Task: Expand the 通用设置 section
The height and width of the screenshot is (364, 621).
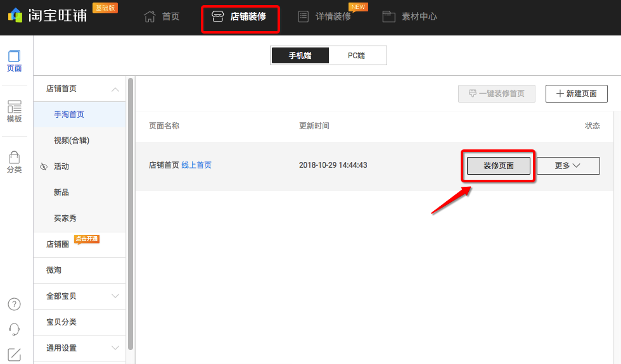Action: point(115,348)
